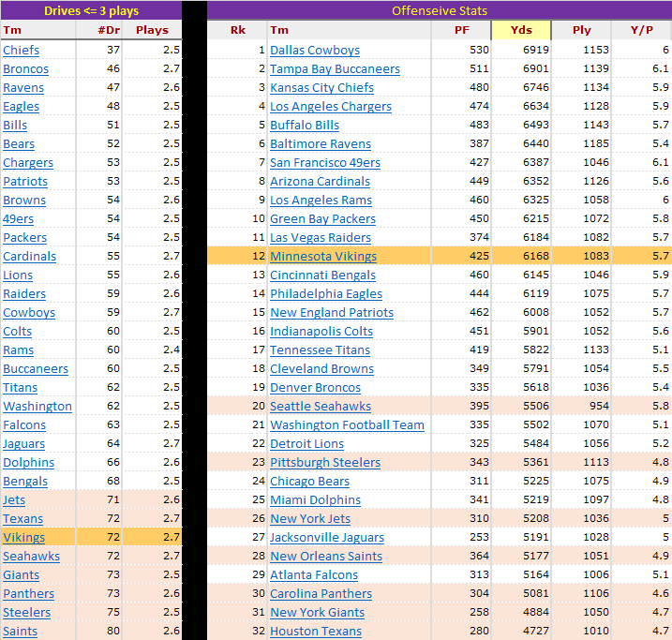This screenshot has height=640, width=672.
Task: Sort by the highlighted Yds column header
Action: [521, 30]
